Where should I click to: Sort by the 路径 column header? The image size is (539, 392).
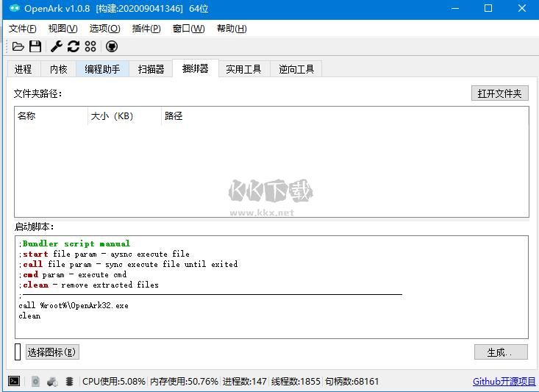[174, 116]
